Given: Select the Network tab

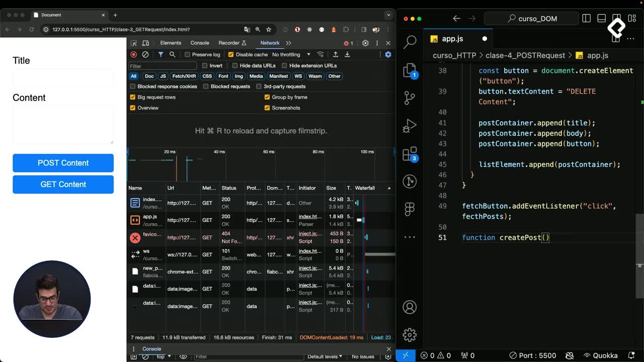Looking at the screenshot, I should click(270, 43).
